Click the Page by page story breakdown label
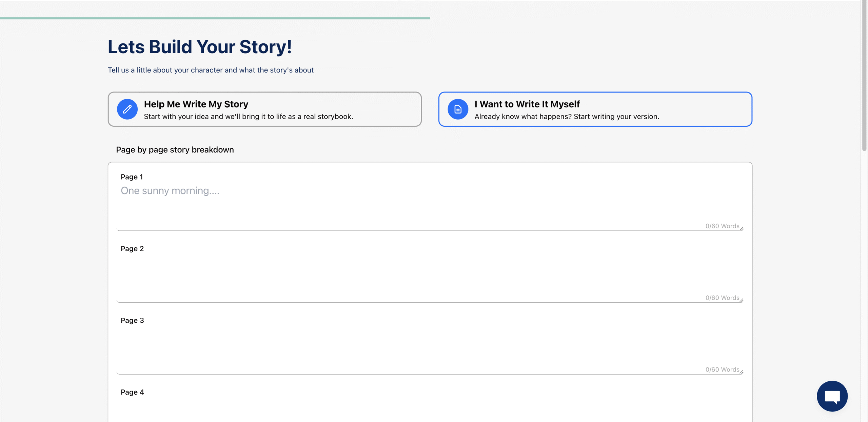The height and width of the screenshot is (422, 868). coord(175,150)
